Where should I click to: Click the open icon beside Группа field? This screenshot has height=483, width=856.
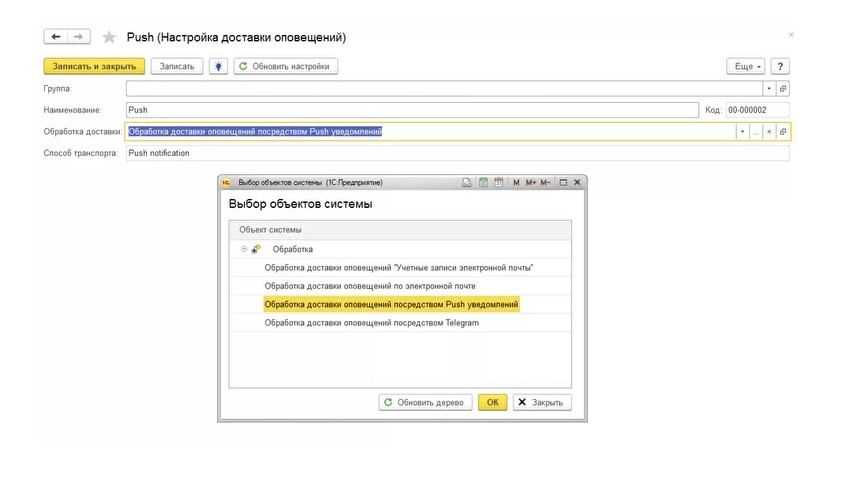point(782,88)
